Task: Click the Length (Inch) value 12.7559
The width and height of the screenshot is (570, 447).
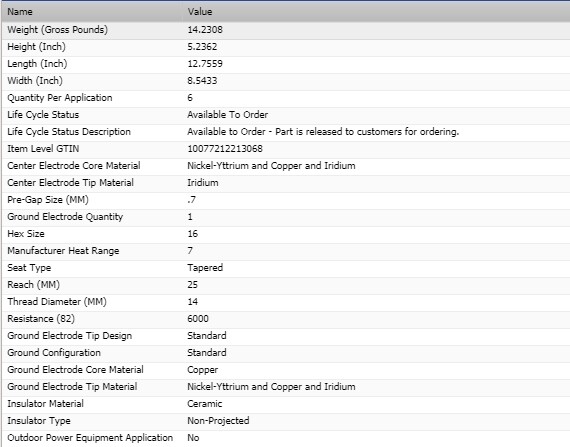Action: (x=205, y=64)
